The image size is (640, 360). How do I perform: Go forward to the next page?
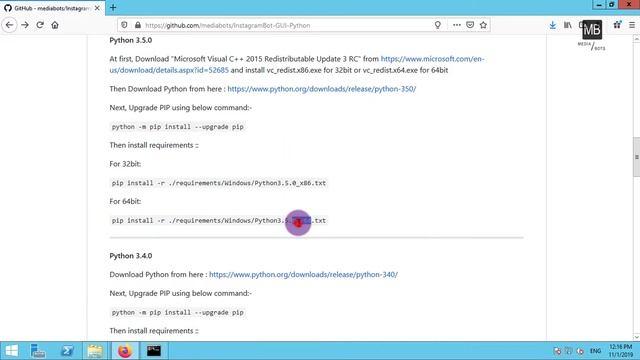[x=25, y=25]
